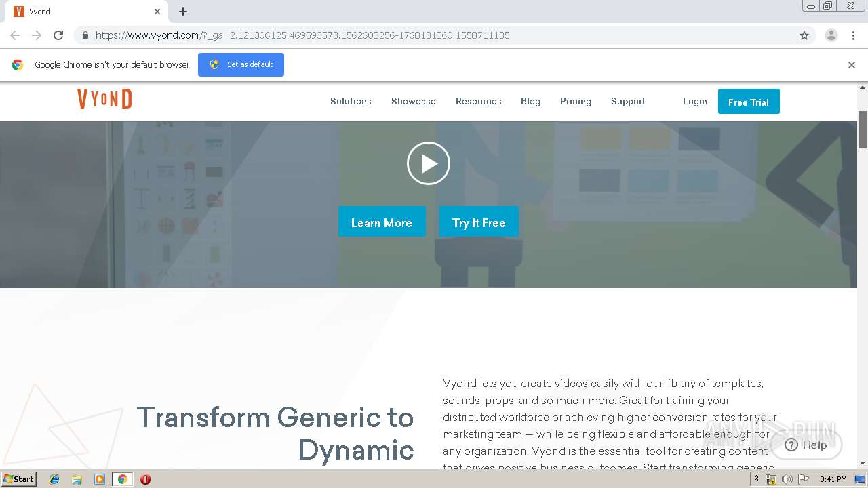Play the hero video
This screenshot has height=488, width=868.
(428, 163)
